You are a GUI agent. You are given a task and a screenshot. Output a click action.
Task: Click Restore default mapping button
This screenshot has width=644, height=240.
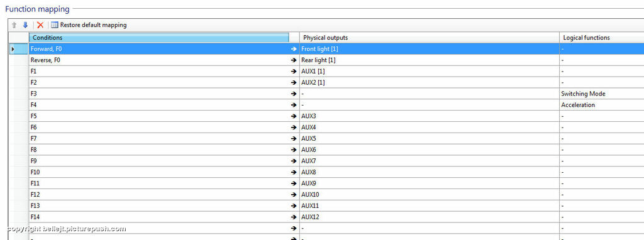point(89,25)
